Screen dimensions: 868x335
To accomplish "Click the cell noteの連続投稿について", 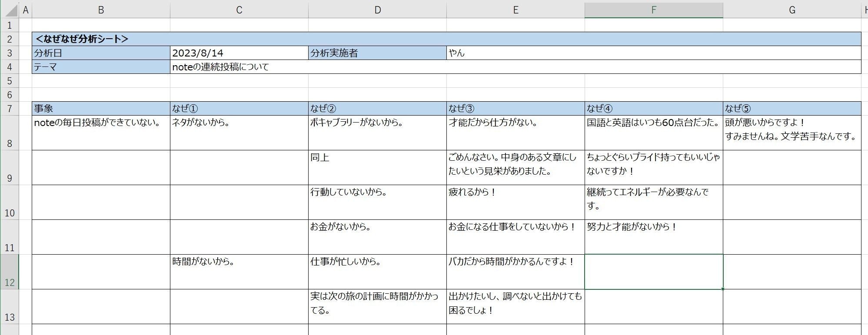I will (515, 67).
